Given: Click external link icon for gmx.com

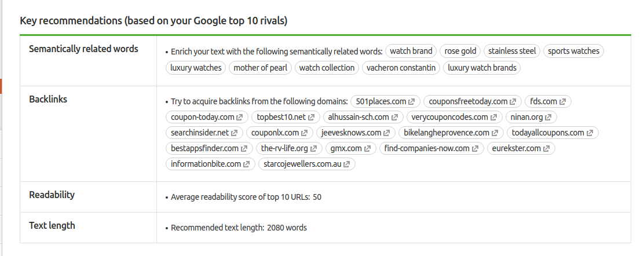Looking at the screenshot, I should click(x=367, y=148).
